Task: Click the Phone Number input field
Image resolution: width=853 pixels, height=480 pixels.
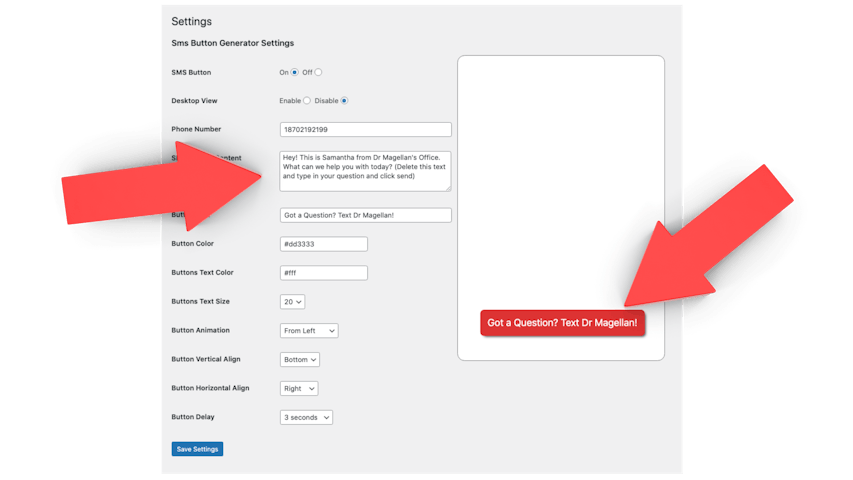Action: point(365,130)
